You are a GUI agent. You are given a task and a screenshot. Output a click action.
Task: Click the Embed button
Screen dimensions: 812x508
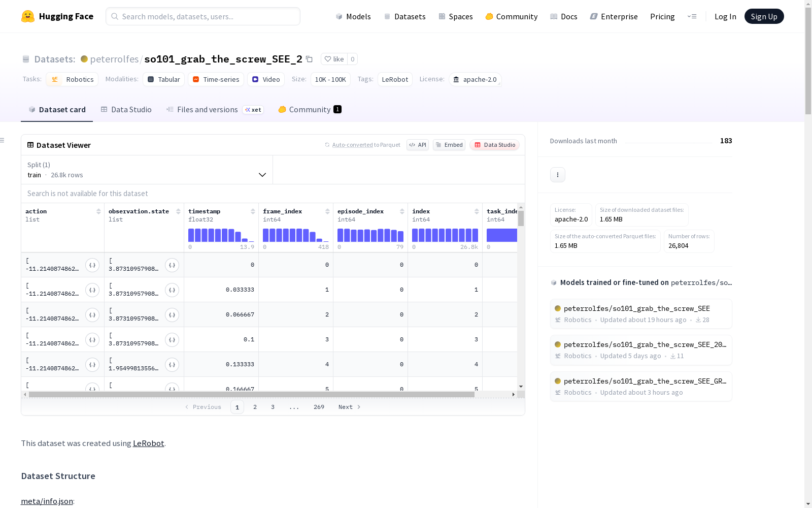[449, 145]
